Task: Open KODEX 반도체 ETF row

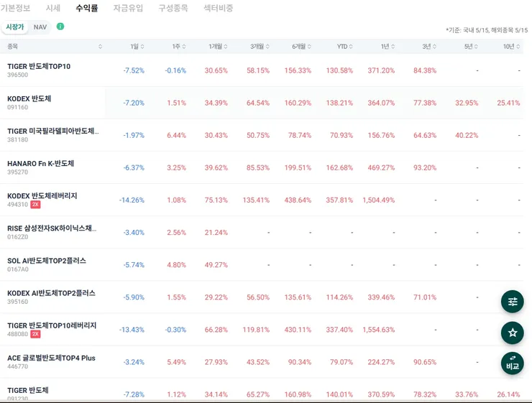Action: [261, 102]
